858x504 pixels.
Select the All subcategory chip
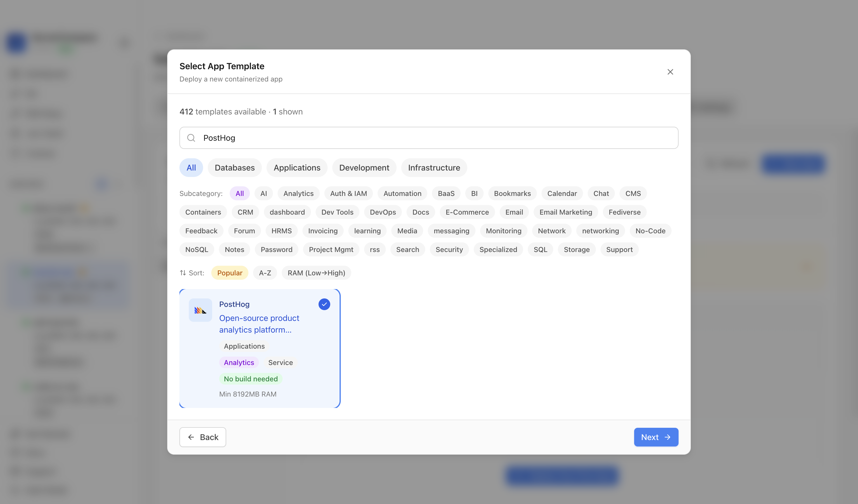click(240, 193)
